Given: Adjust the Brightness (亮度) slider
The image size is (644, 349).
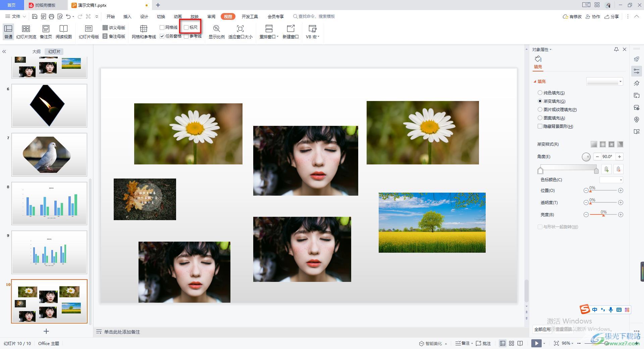Looking at the screenshot, I should [x=603, y=215].
